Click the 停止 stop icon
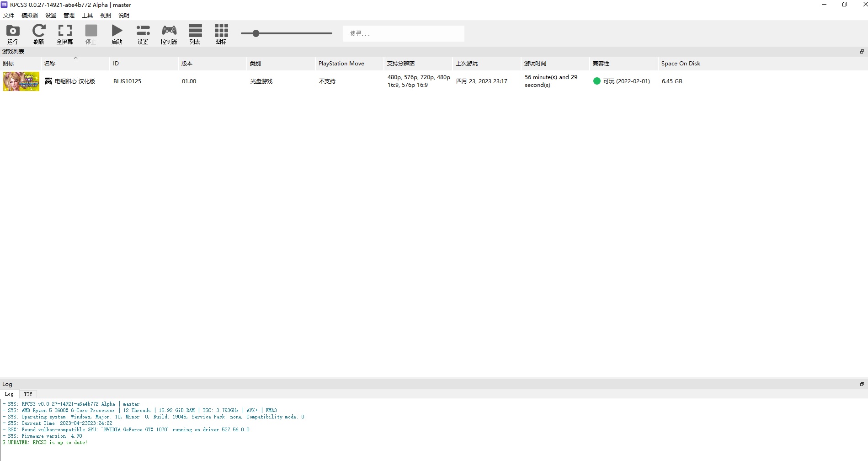868x461 pixels. click(91, 31)
